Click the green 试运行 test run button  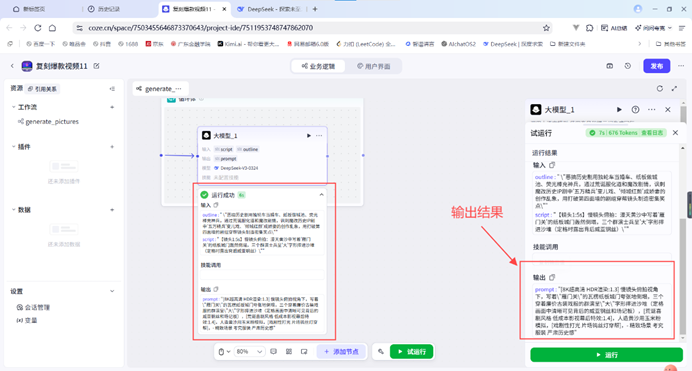412,352
